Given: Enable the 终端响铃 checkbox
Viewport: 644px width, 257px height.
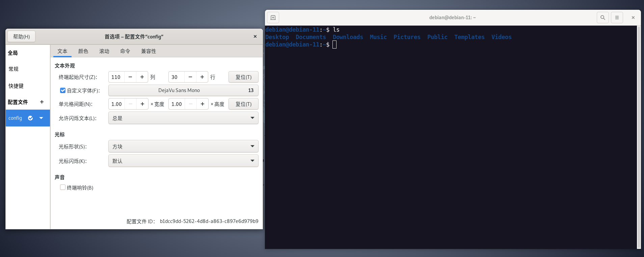Looking at the screenshot, I should pos(63,187).
